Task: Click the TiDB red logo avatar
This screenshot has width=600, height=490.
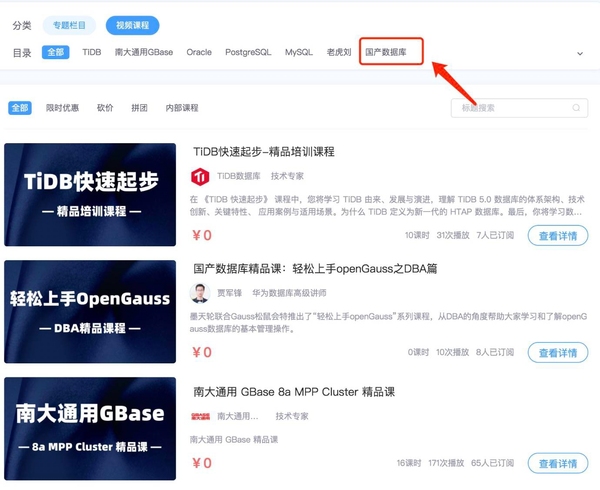Action: pos(200,177)
